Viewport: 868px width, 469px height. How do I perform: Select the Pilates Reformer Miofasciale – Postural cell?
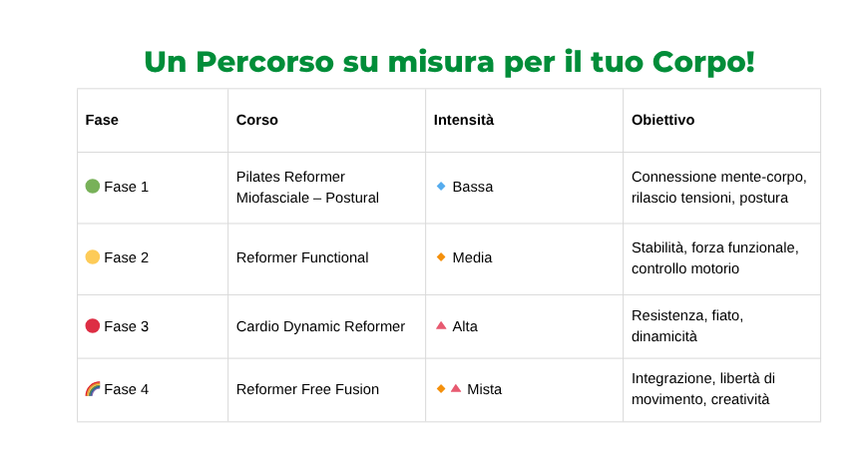pyautogui.click(x=326, y=188)
